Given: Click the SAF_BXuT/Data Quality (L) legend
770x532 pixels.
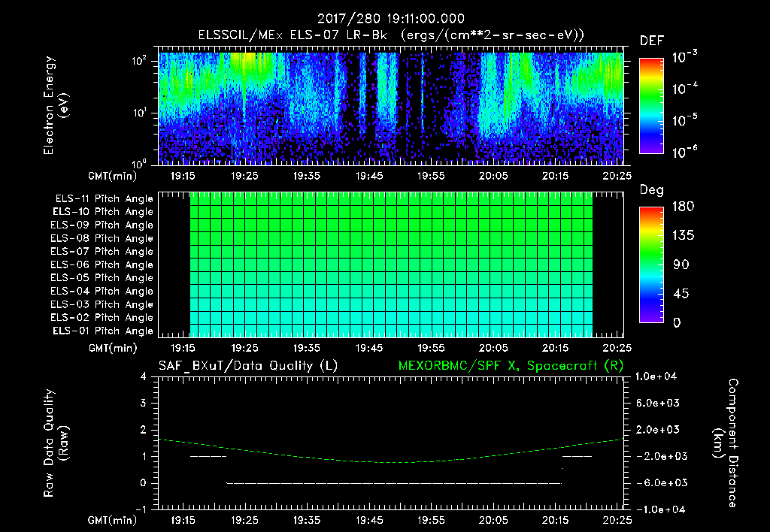Looking at the screenshot, I should (x=248, y=366).
